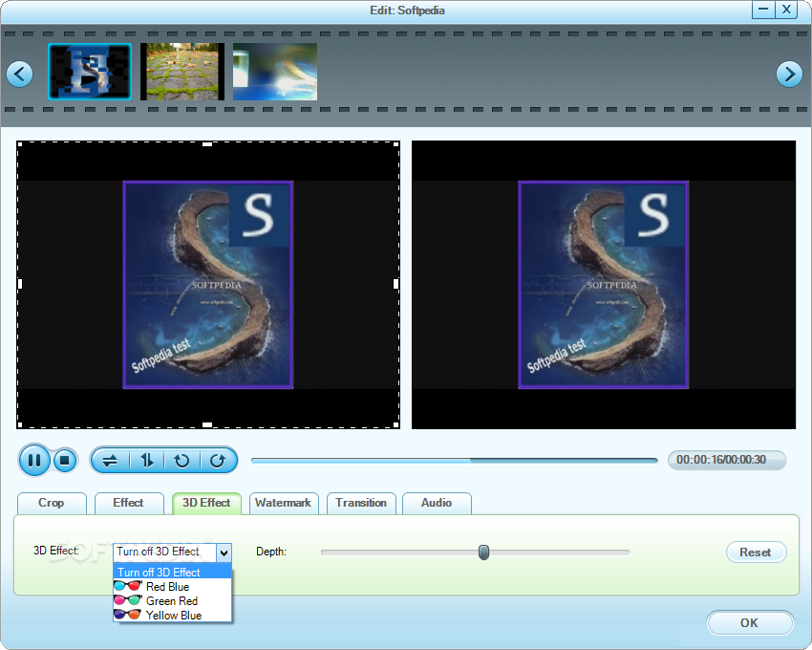812x650 pixels.
Task: Open the Effect tab
Action: (x=128, y=503)
